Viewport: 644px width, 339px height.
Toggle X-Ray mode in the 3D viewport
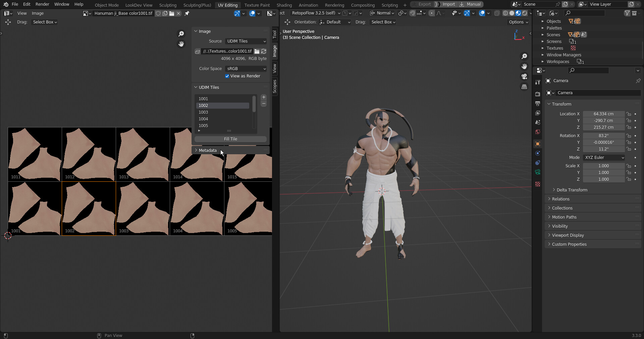click(497, 13)
